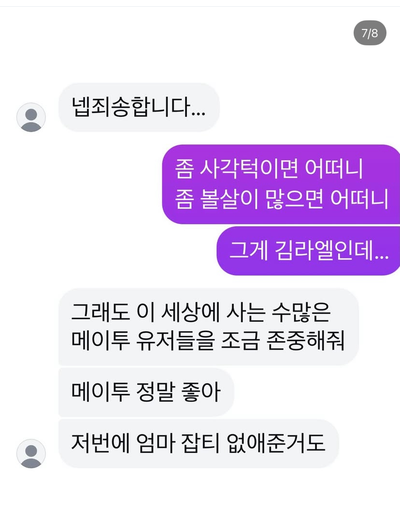The height and width of the screenshot is (532, 400).
Task: Click the purple 그게 김라엘인데... bubble
Action: pos(308,251)
